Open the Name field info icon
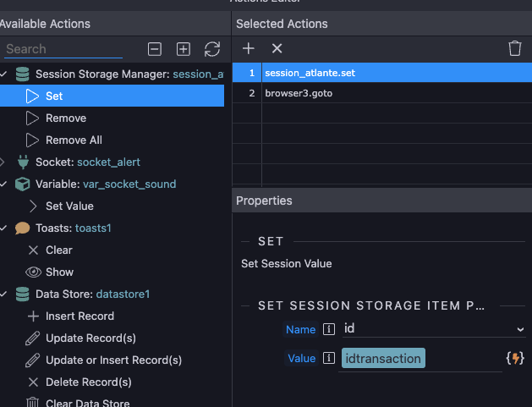The image size is (532, 407). tap(329, 329)
